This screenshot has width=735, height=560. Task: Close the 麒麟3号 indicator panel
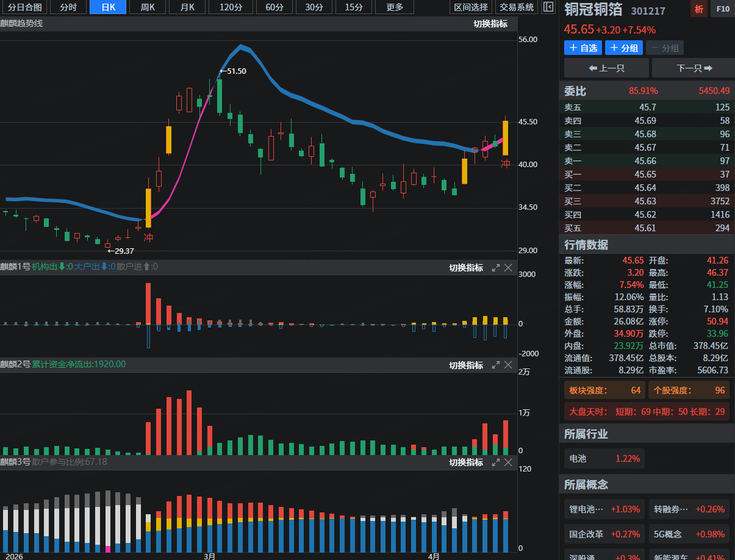(508, 462)
